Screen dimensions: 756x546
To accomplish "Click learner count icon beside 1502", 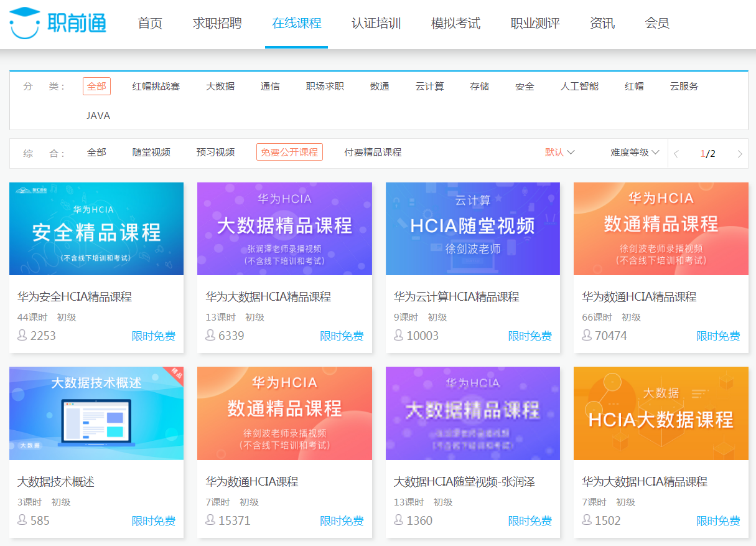I will coord(587,520).
